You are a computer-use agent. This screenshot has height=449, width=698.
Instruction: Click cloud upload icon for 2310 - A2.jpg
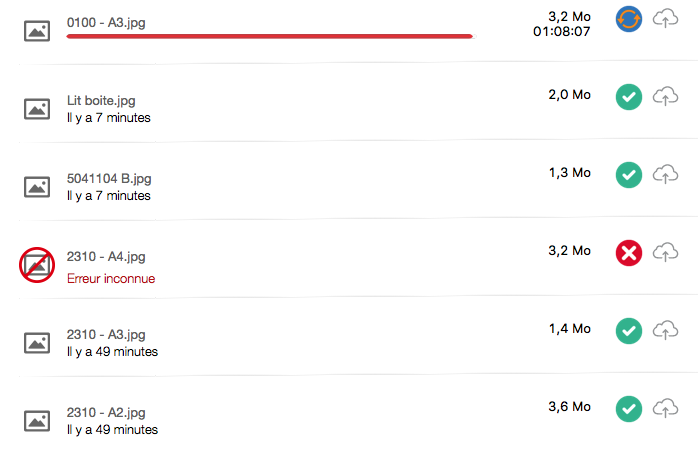[x=665, y=408]
